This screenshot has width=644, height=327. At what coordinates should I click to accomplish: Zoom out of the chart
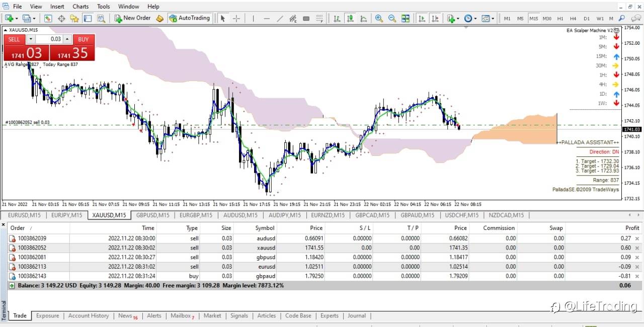pyautogui.click(x=392, y=18)
